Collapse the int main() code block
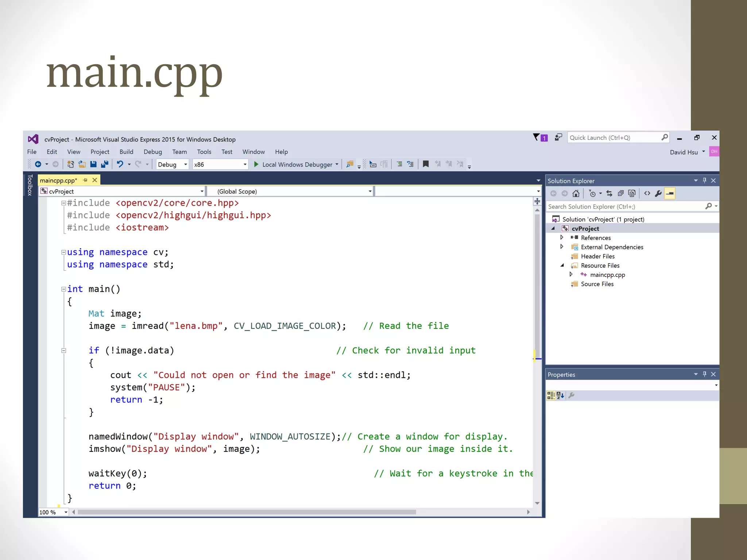747x560 pixels. coord(63,289)
